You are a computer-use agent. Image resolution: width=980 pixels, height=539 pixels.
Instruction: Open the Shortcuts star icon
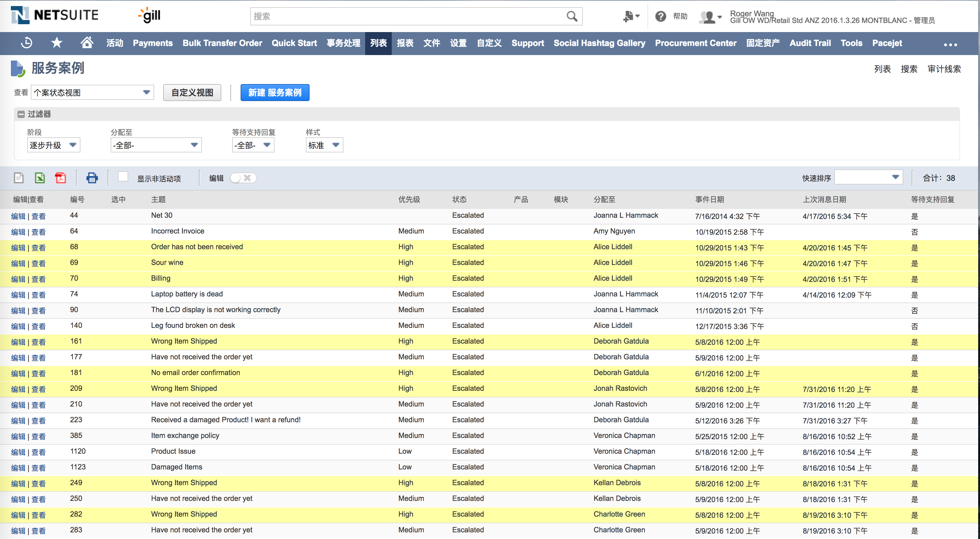[57, 43]
